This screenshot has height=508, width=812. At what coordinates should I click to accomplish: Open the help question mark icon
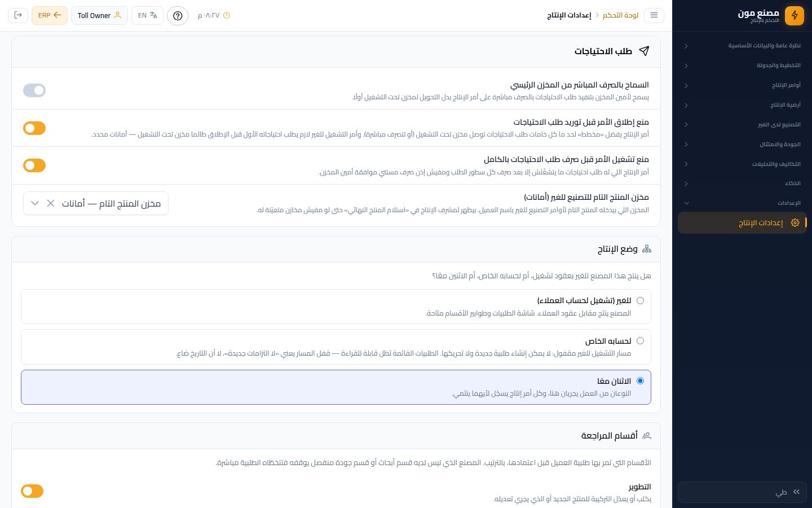(x=178, y=15)
